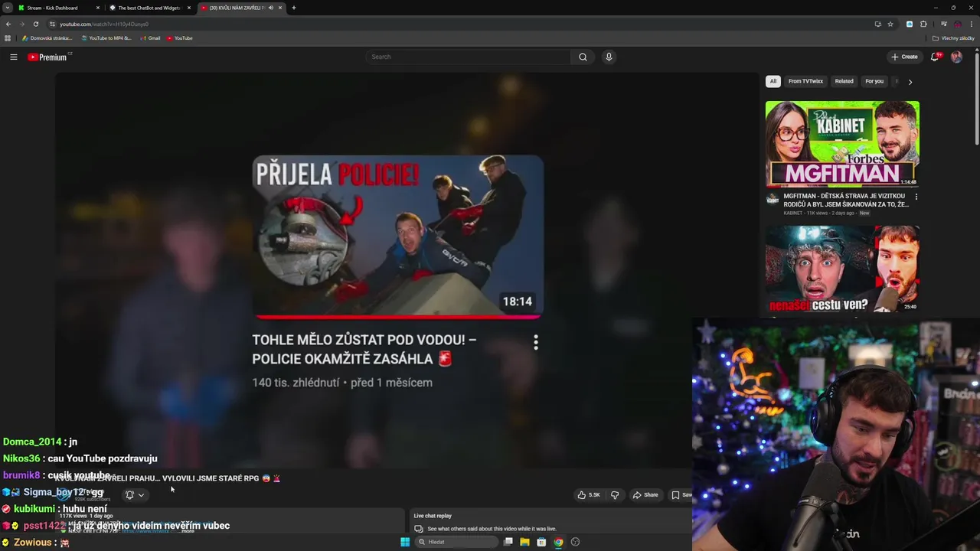Open the options menu for the MGFITMAN video
The height and width of the screenshot is (551, 980).
(916, 197)
